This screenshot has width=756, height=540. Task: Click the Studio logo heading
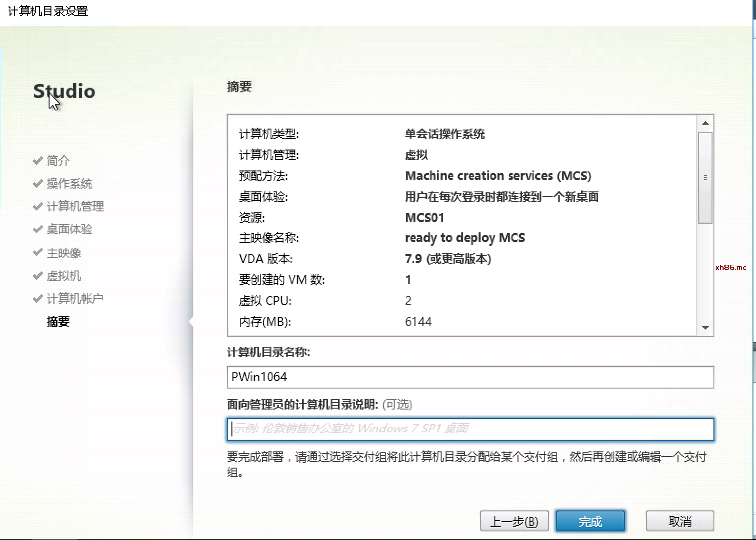pos(64,91)
